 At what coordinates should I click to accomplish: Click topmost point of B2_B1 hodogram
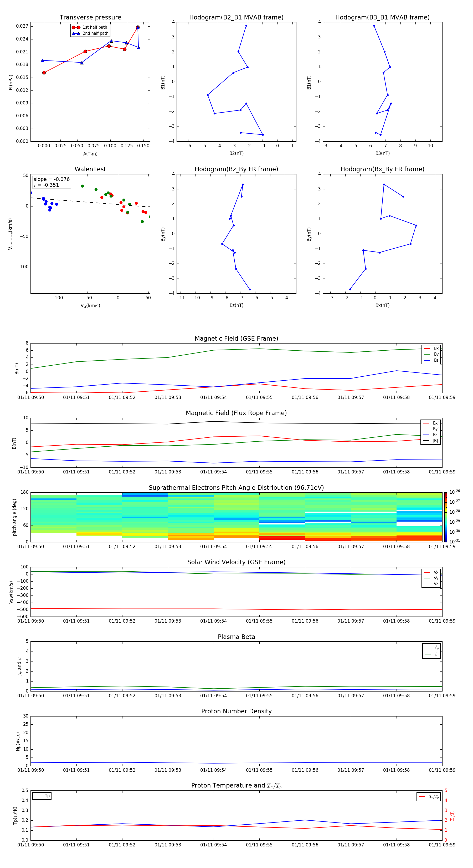coord(246,26)
